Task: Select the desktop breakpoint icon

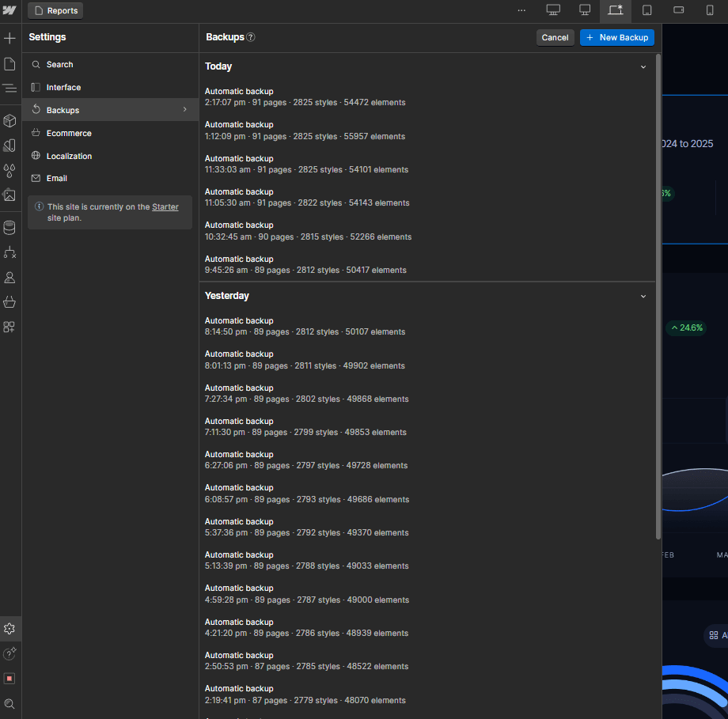Action: (x=553, y=9)
